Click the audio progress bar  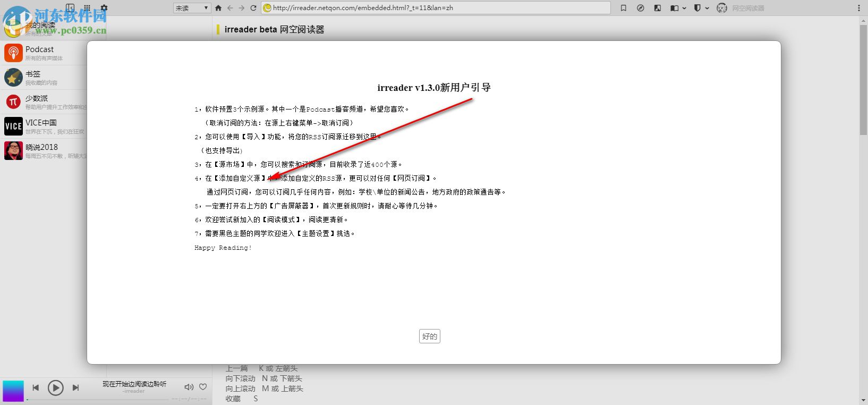tap(98, 399)
